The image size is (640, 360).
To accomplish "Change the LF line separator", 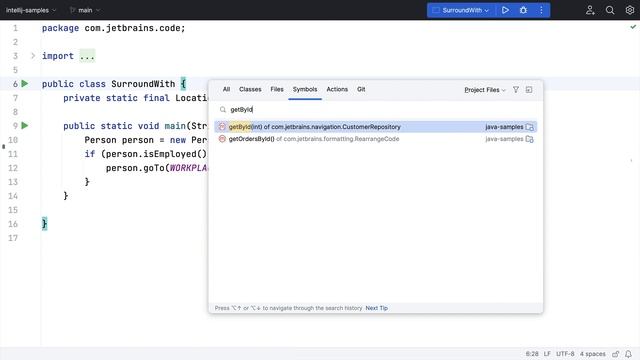I will tap(547, 354).
